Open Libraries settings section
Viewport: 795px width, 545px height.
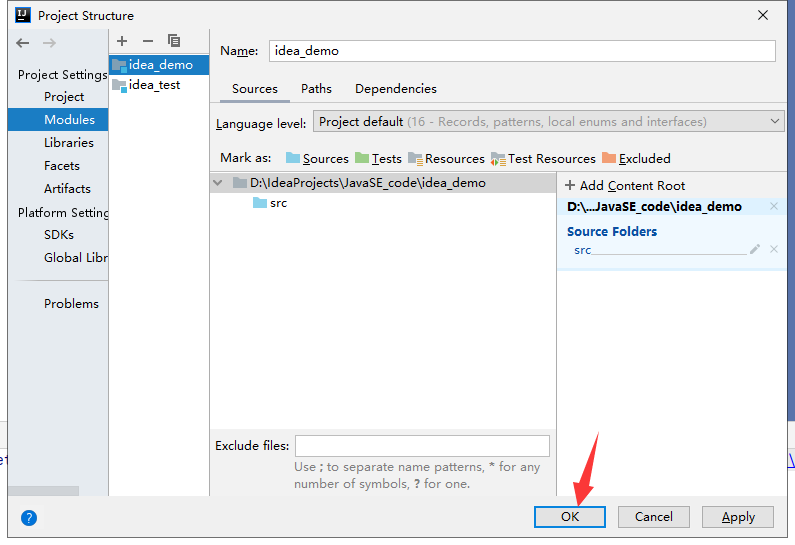68,142
